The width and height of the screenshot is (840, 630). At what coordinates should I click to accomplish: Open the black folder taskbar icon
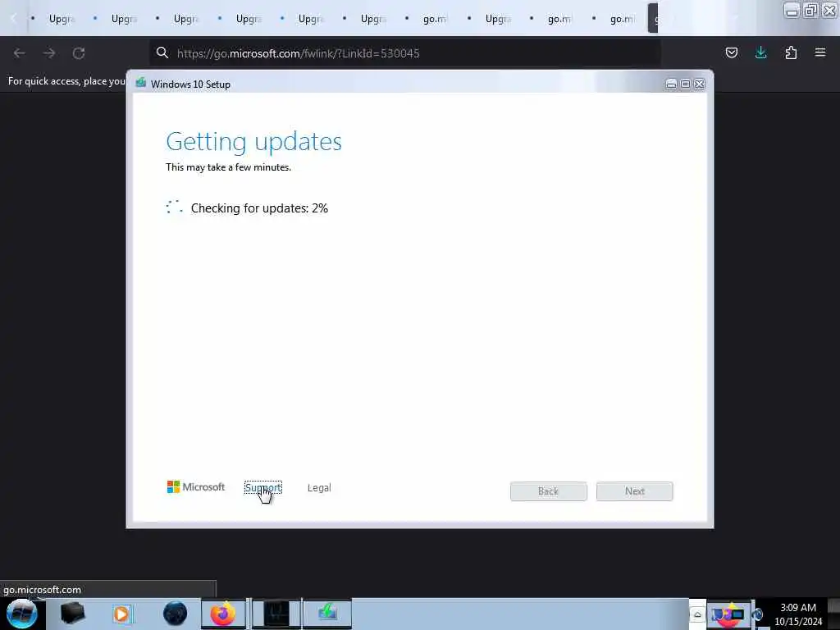72,614
